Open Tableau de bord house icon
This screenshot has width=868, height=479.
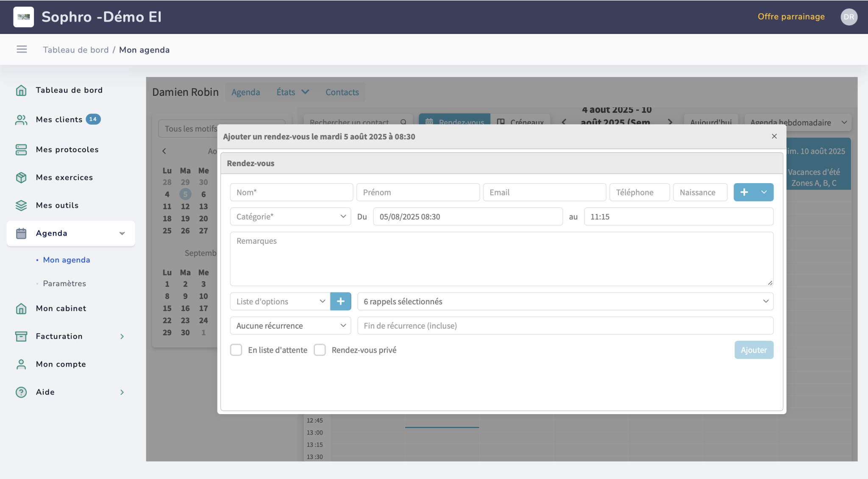[x=21, y=90]
